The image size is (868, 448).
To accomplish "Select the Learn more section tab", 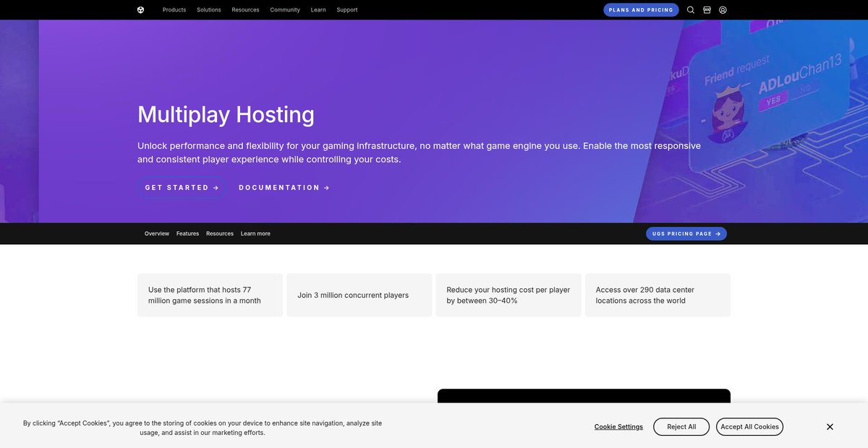I will pos(255,233).
